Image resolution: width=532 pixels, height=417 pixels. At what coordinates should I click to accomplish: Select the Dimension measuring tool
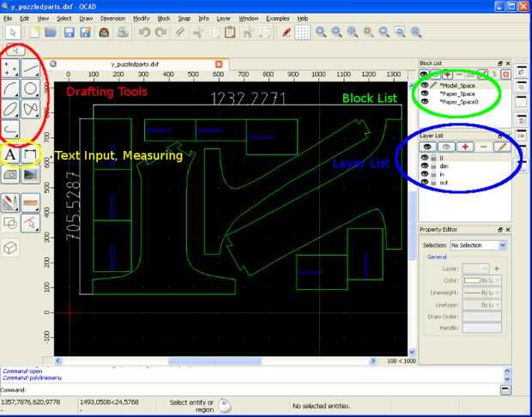coord(31,155)
